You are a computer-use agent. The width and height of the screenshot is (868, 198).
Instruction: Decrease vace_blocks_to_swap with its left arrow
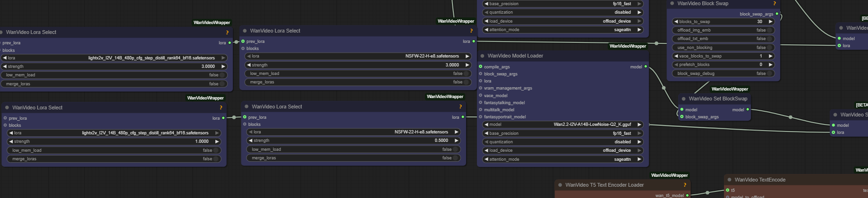pos(676,56)
